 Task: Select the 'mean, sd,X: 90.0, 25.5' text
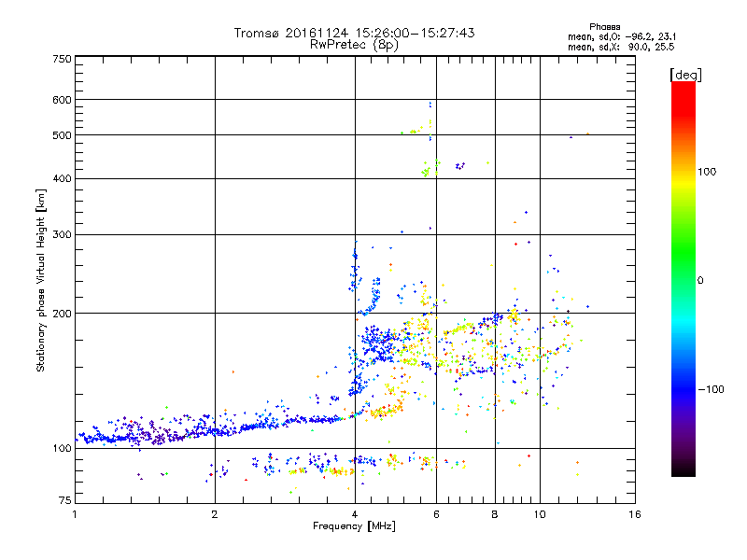tap(621, 47)
